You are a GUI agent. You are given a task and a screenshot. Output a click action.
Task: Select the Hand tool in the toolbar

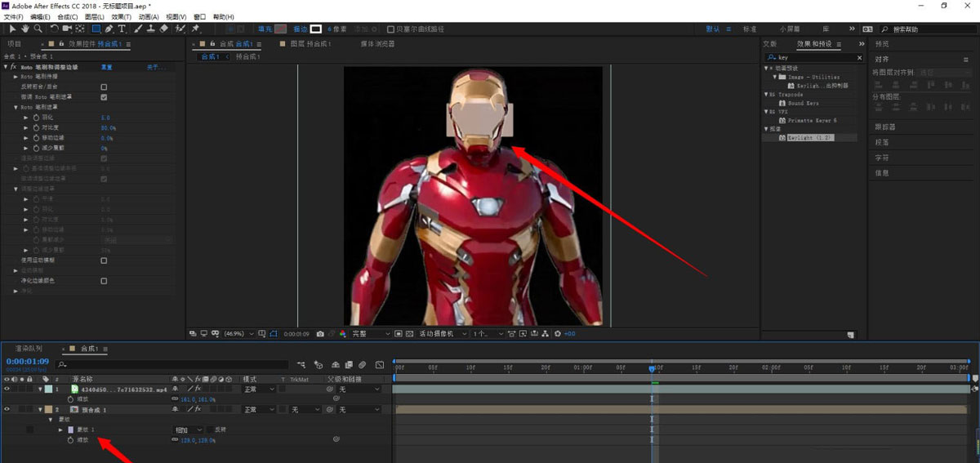pos(26,29)
